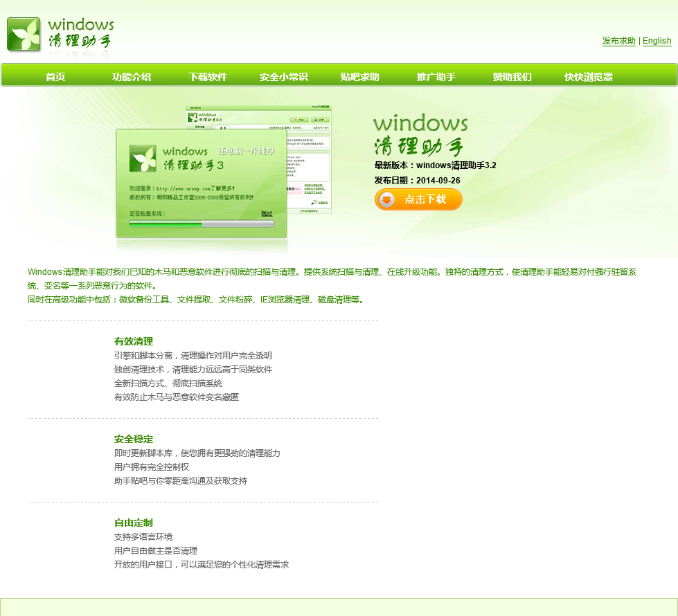
Task: Click line 支持多语言环境
Action: point(143,537)
